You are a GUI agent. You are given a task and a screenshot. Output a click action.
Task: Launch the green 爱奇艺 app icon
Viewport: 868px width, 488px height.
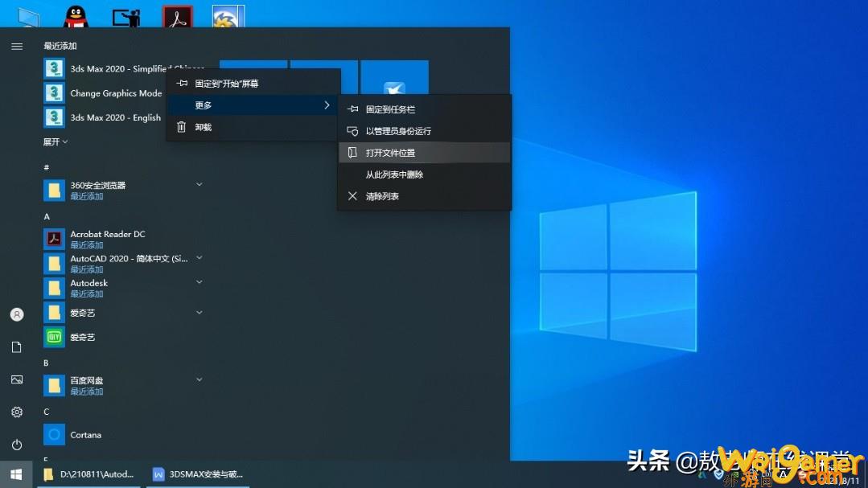tap(54, 337)
